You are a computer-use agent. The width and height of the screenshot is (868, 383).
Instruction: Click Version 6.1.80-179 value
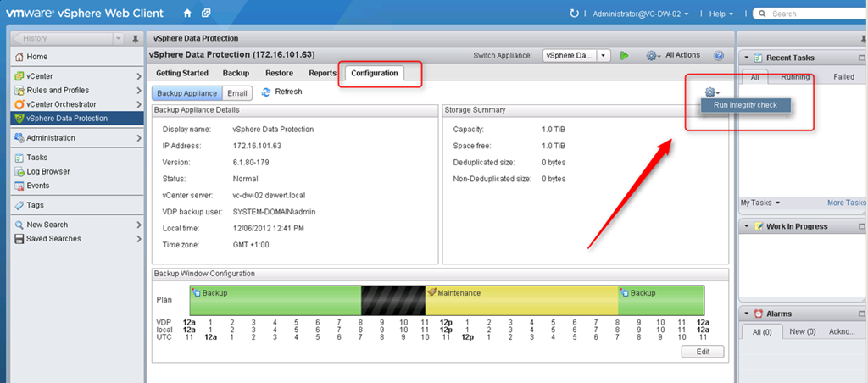coord(251,162)
